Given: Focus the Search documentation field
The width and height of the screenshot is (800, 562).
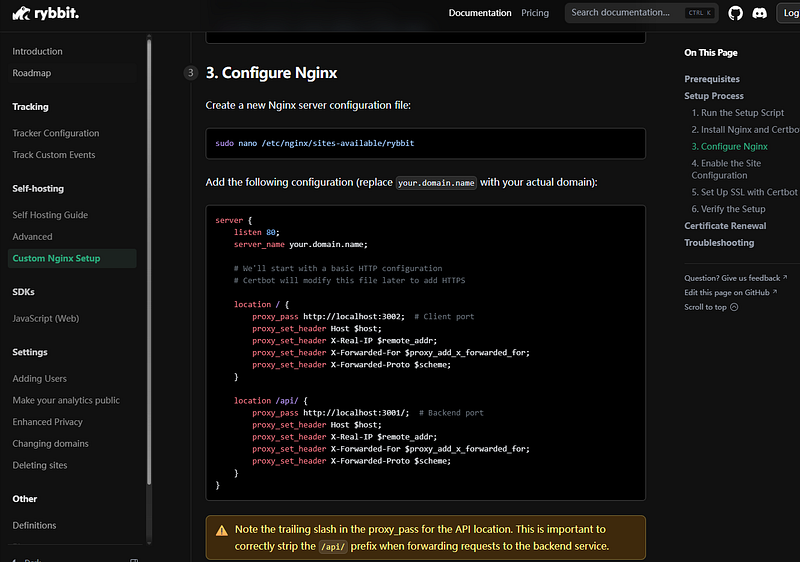Looking at the screenshot, I should 641,13.
